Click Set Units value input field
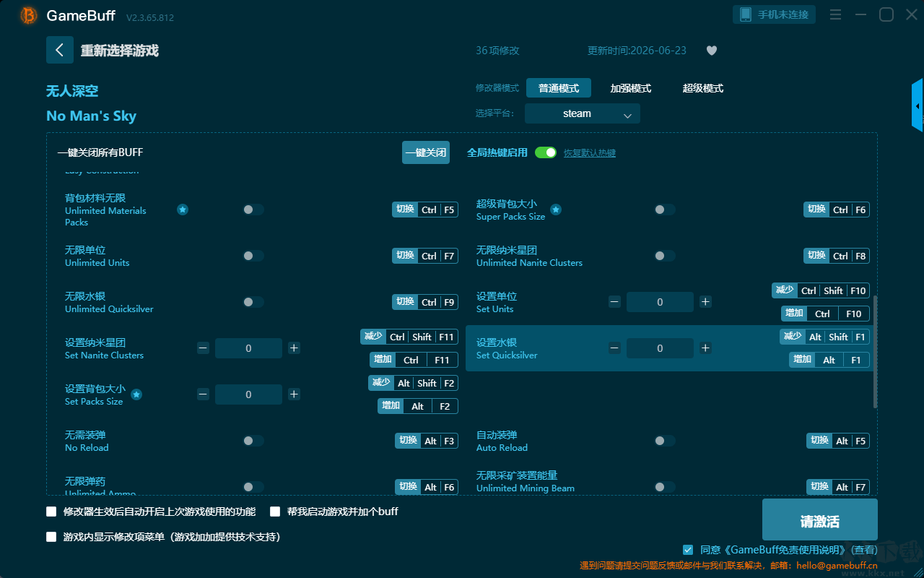Image resolution: width=924 pixels, height=578 pixels. click(660, 302)
